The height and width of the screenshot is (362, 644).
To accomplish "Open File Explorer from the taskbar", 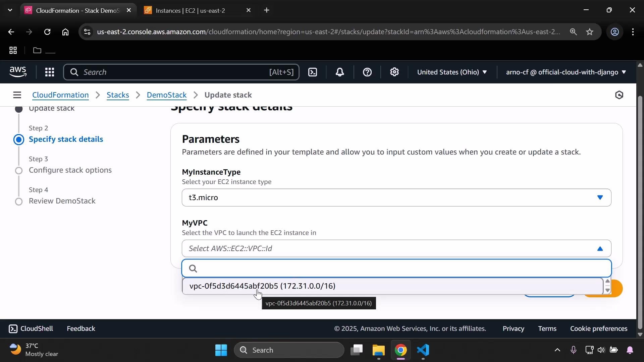I will coord(378,350).
